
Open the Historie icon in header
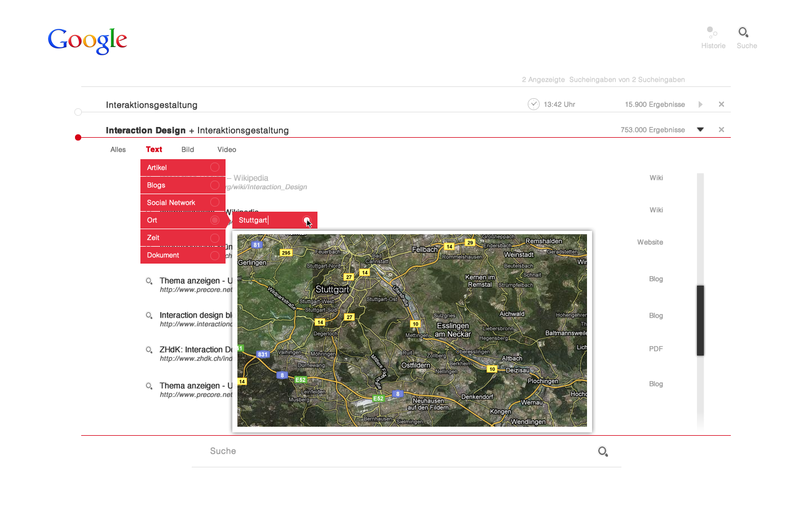point(712,32)
